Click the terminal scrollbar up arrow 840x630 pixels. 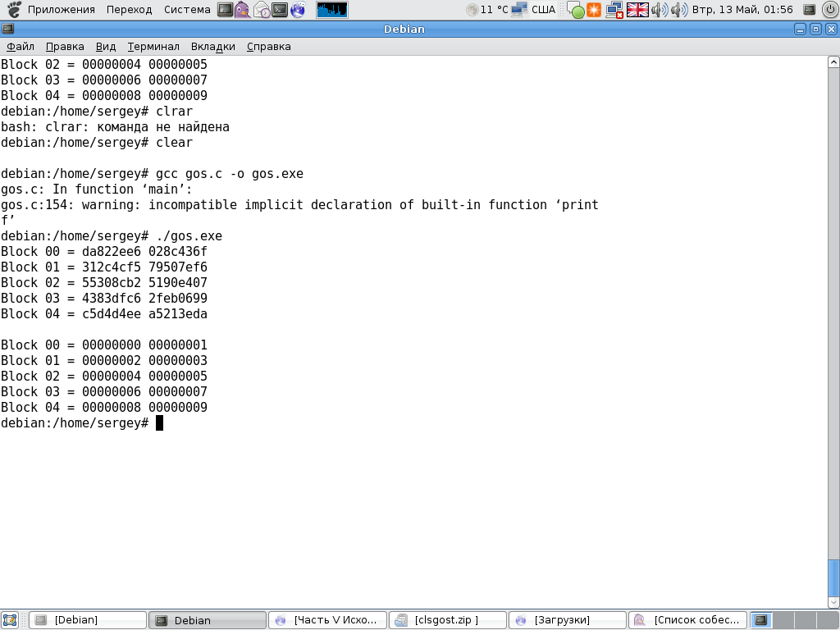833,62
